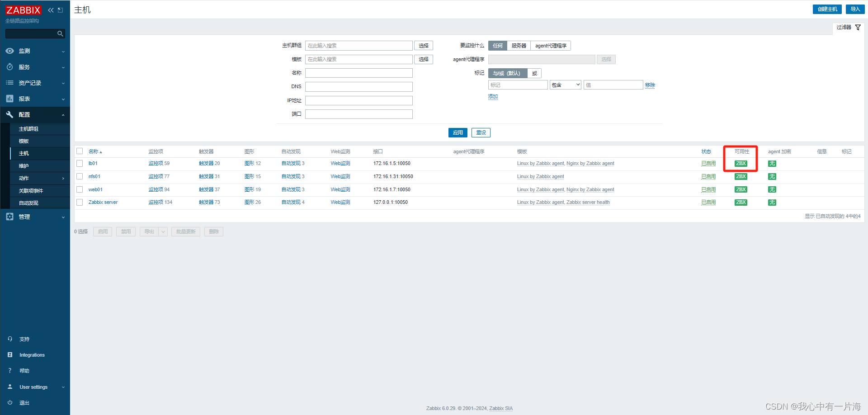Screen dimensions: 868x415
Task: Select agent代理程序 monitored-by option
Action: click(551, 46)
